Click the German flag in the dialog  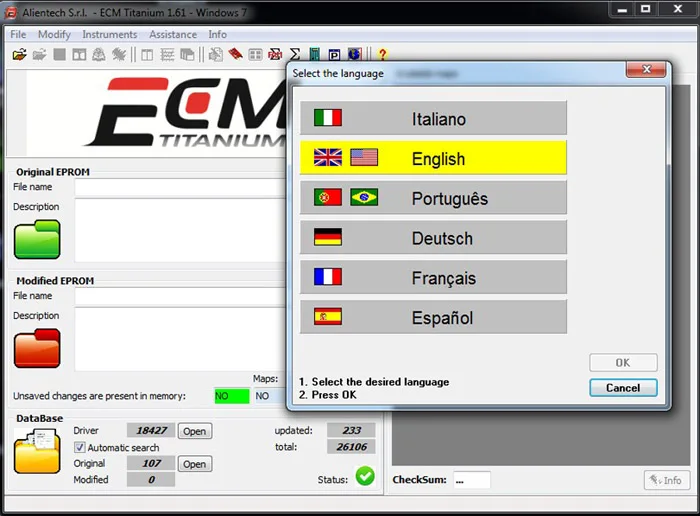(x=328, y=237)
